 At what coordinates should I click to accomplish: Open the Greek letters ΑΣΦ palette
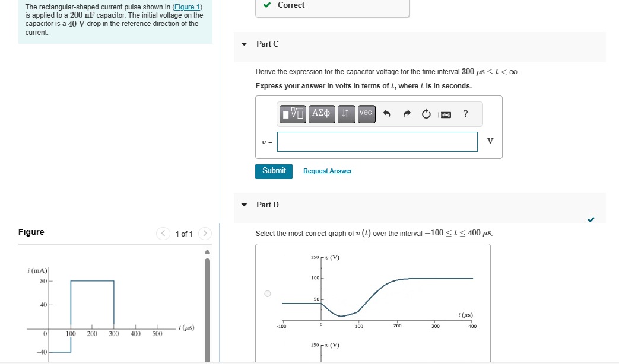pos(321,114)
